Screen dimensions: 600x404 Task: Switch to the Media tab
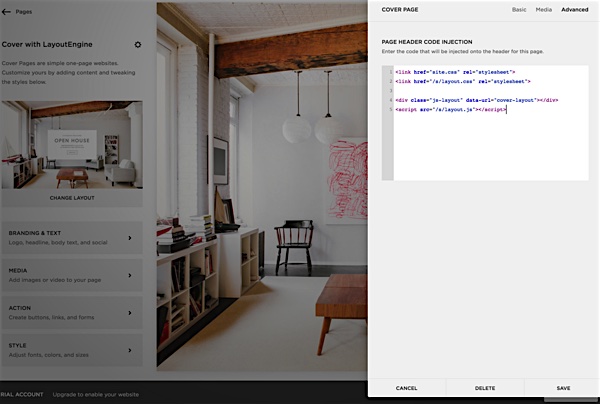pos(543,10)
